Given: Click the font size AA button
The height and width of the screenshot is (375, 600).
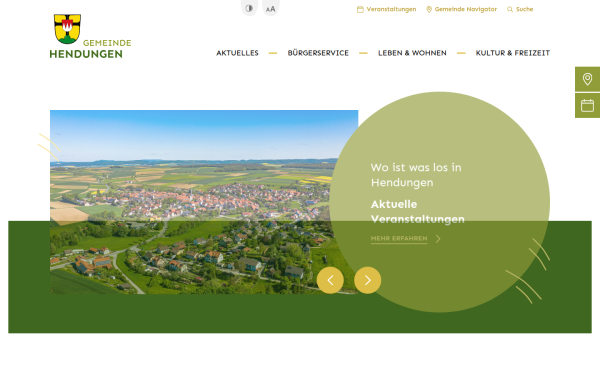Looking at the screenshot, I should pyautogui.click(x=271, y=9).
